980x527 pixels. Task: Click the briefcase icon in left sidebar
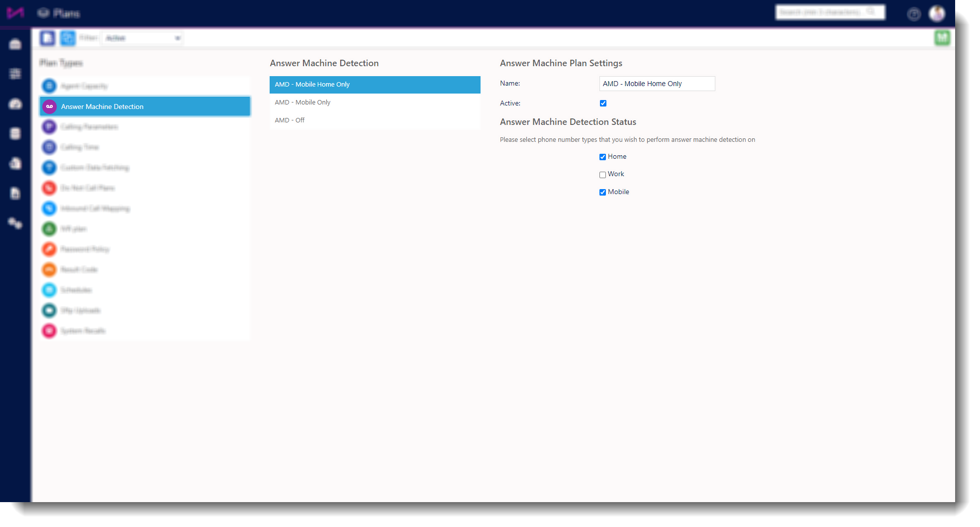pos(15,44)
